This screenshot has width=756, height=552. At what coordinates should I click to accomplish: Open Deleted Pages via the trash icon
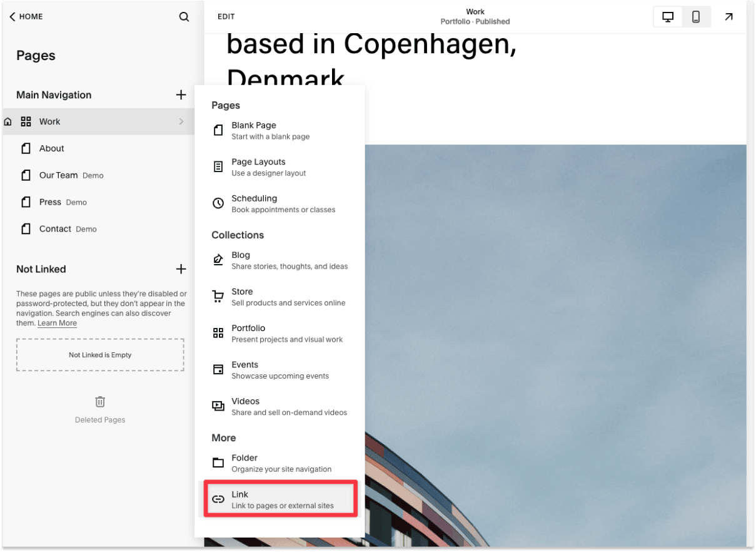pos(99,401)
